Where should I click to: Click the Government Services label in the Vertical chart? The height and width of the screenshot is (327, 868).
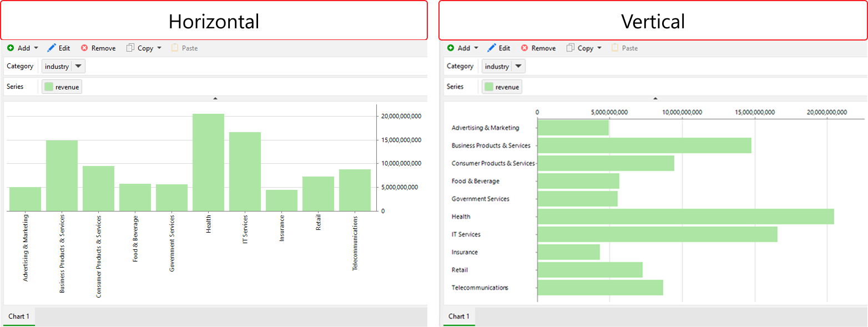point(481,199)
